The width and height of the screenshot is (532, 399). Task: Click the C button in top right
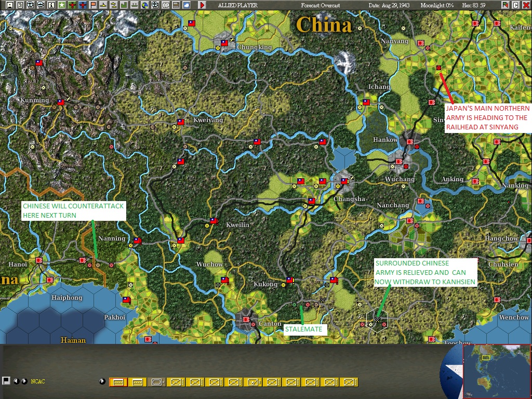point(515,5)
